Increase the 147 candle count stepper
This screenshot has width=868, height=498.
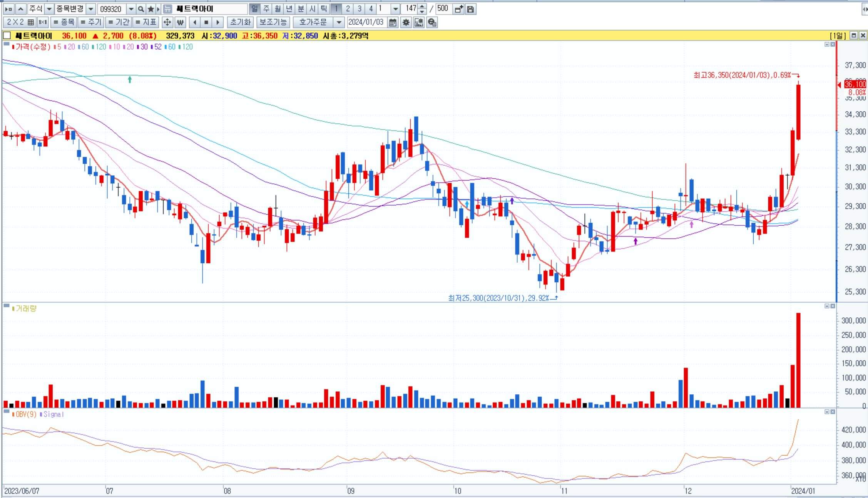[x=422, y=7]
